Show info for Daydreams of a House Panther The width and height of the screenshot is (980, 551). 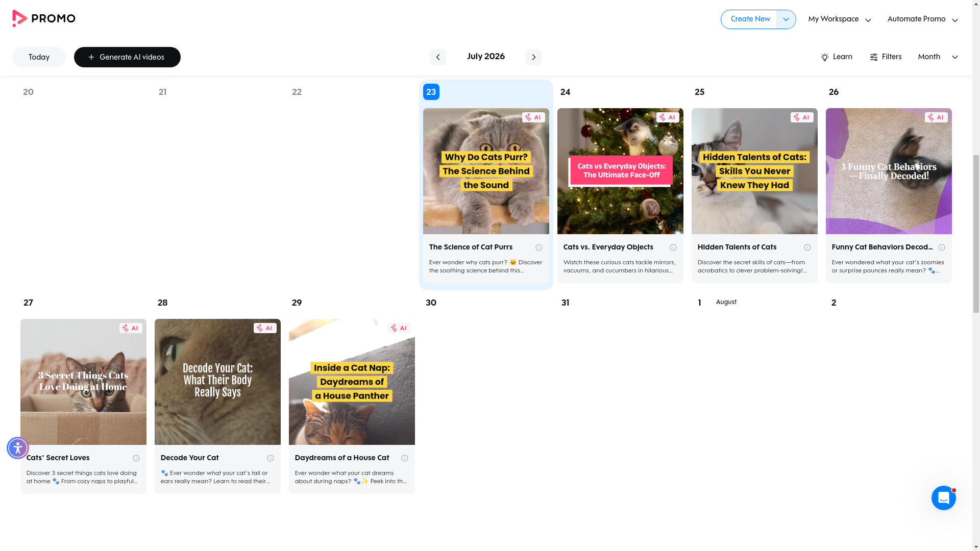[404, 458]
